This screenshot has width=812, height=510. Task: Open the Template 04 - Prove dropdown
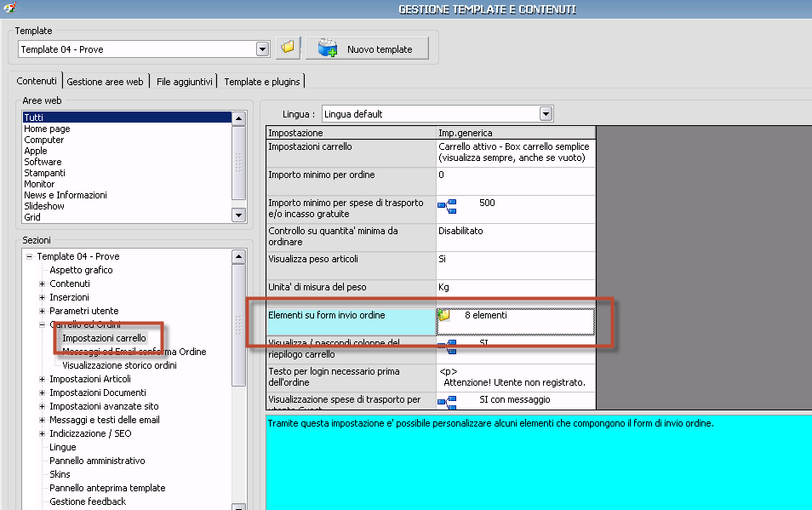[x=262, y=49]
